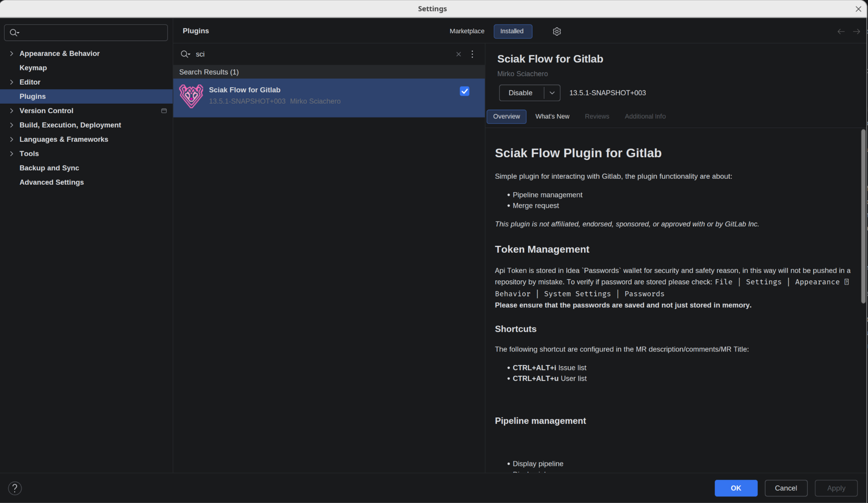Click the Disable plugin button

(521, 93)
